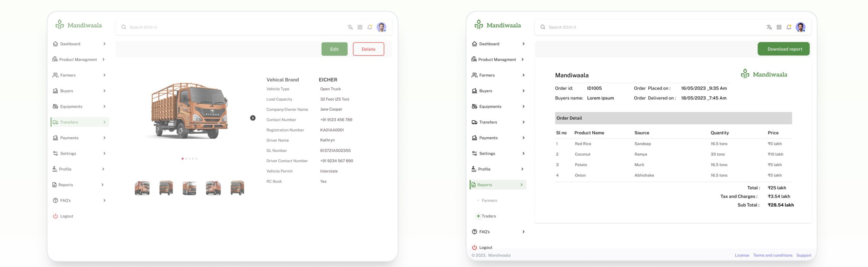This screenshot has height=267, width=868.
Task: Select the third truck thumbnail
Action: (x=189, y=188)
